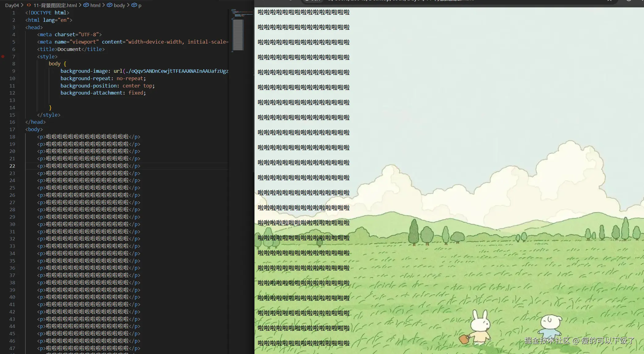This screenshot has height=354, width=644.
Task: Click the 掘金技术社区 watermark text
Action: pyautogui.click(x=547, y=340)
